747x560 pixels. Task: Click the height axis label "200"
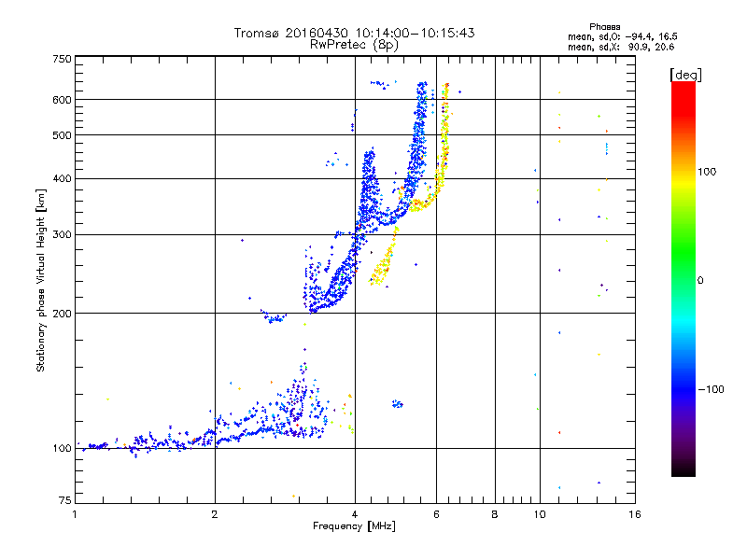[62, 314]
